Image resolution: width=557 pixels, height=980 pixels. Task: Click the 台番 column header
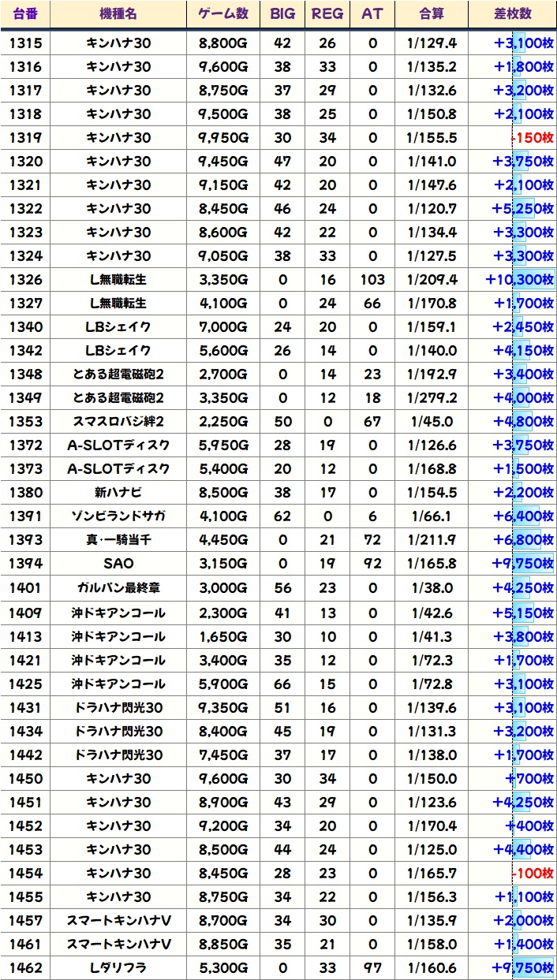(25, 14)
